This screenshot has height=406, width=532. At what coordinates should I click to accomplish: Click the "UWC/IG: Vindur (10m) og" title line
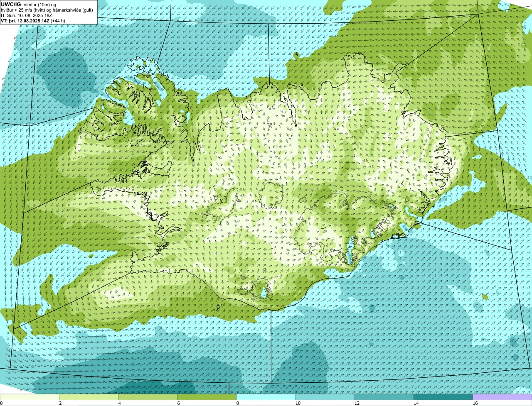pos(29,5)
